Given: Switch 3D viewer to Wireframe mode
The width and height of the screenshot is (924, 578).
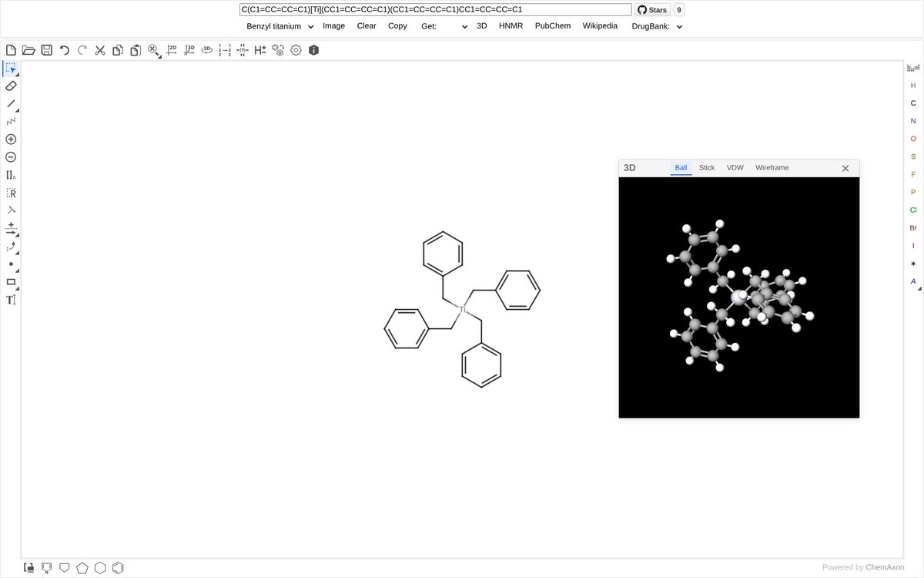Looking at the screenshot, I should tap(772, 168).
